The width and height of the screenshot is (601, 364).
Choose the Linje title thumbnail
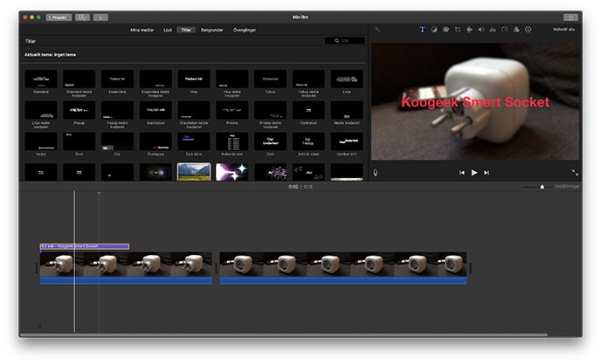pyautogui.click(x=347, y=79)
